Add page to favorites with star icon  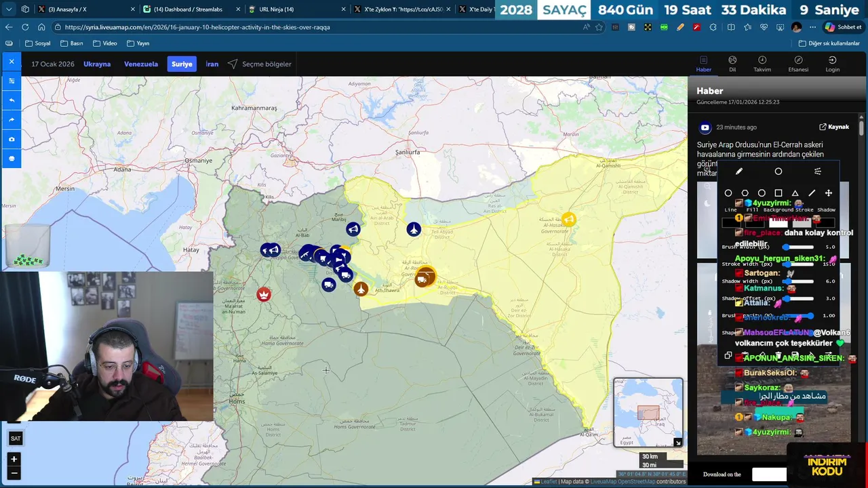[599, 27]
